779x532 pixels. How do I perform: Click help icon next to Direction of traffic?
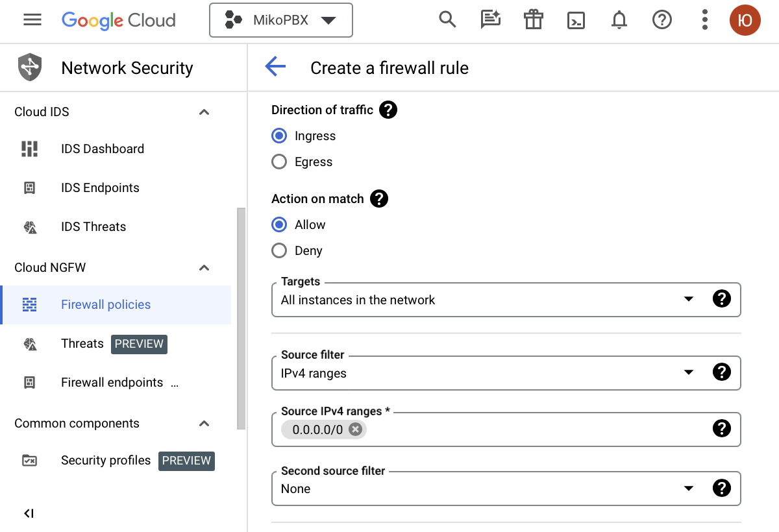pyautogui.click(x=388, y=110)
